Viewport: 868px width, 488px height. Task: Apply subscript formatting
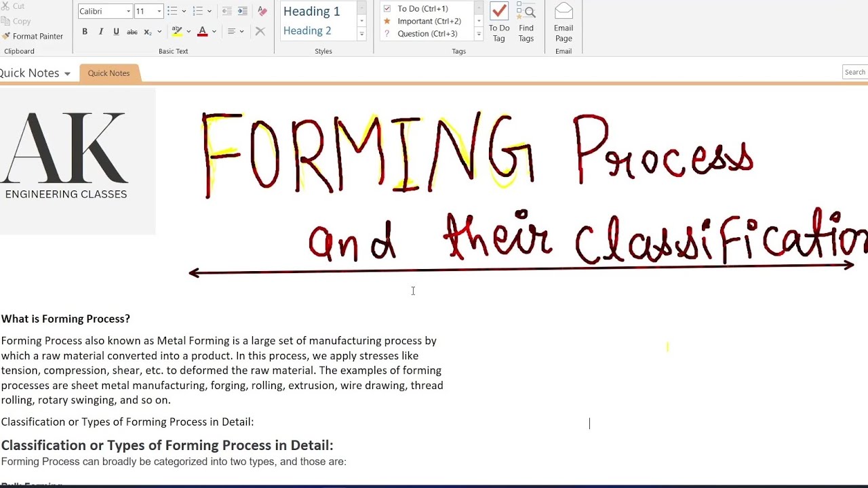pos(148,31)
